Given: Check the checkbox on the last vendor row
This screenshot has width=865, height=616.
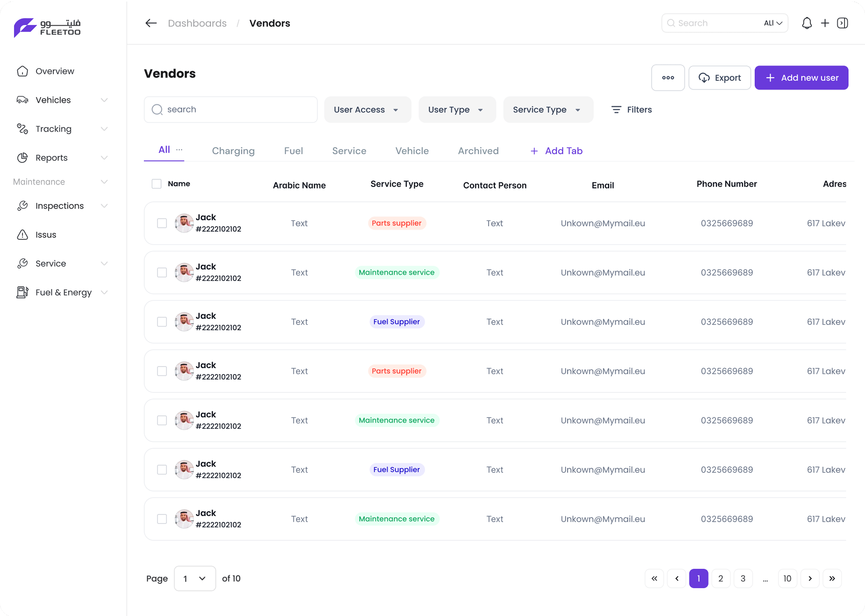Looking at the screenshot, I should click(162, 519).
